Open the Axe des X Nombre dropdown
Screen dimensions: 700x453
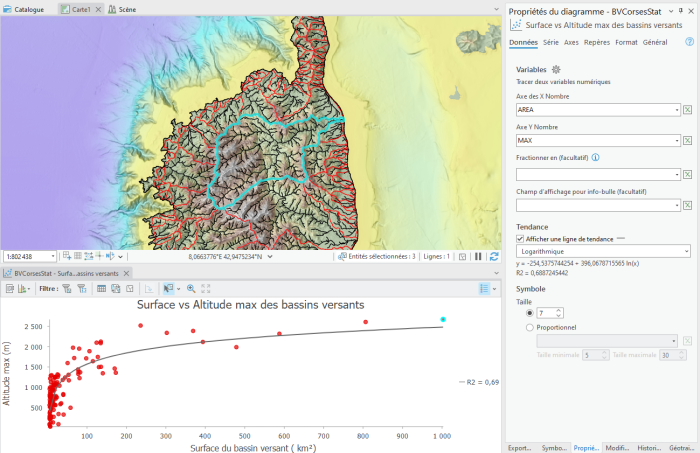tap(677, 110)
